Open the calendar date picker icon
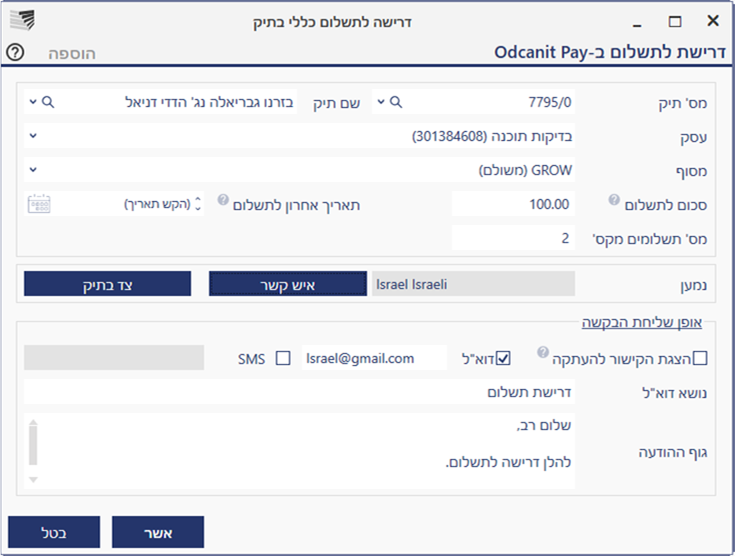Viewport: 735px width, 556px height. [x=39, y=204]
